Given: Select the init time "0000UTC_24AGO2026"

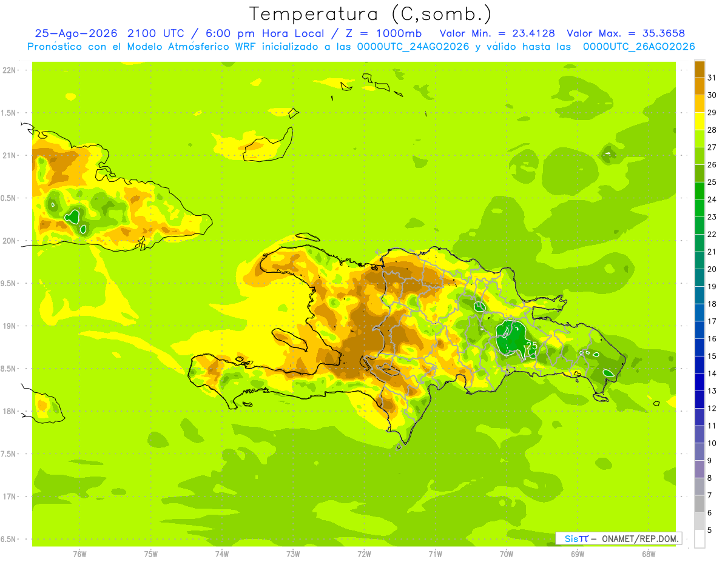Looking at the screenshot, I should click(413, 47).
